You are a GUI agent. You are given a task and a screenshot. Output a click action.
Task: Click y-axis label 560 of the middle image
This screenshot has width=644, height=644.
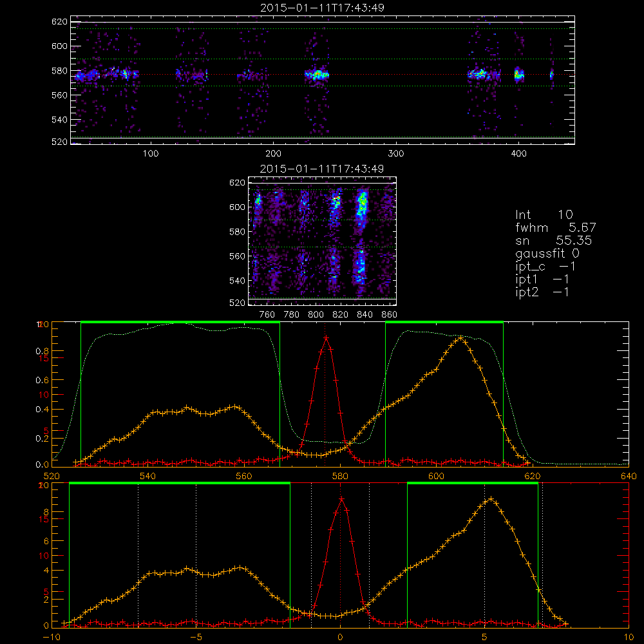pos(237,256)
